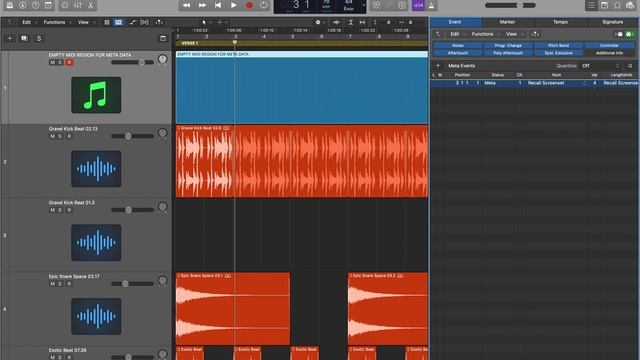
Task: Start playback with the Play button
Action: (233, 5)
